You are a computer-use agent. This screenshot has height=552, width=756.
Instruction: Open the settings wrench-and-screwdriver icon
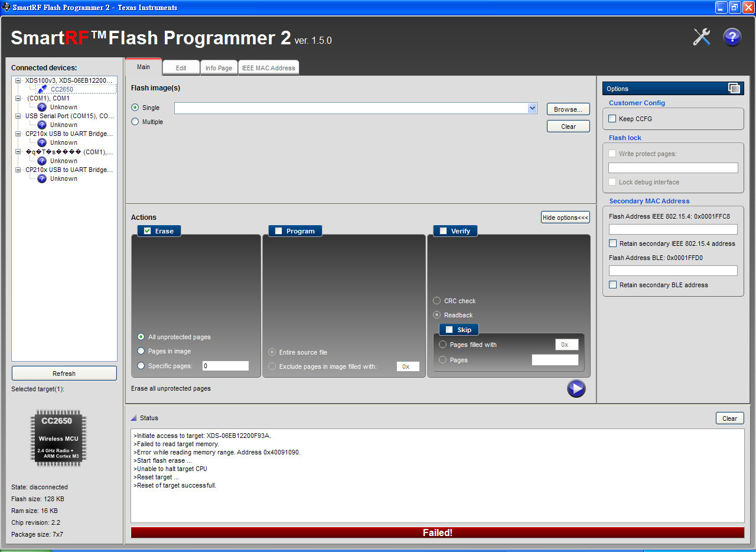point(702,37)
